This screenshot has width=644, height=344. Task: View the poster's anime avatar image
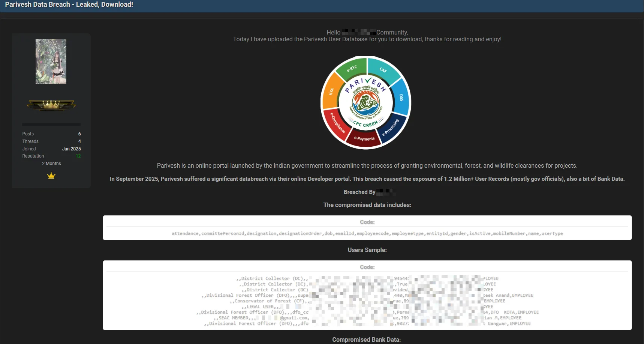coord(51,61)
